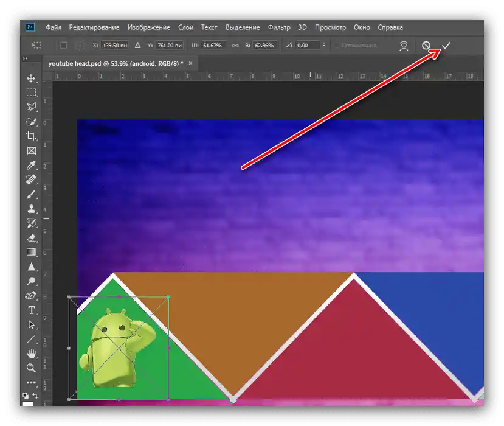Viewport: 504px width, 426px height.
Task: Click the top-right transform corner handle
Action: (169, 297)
